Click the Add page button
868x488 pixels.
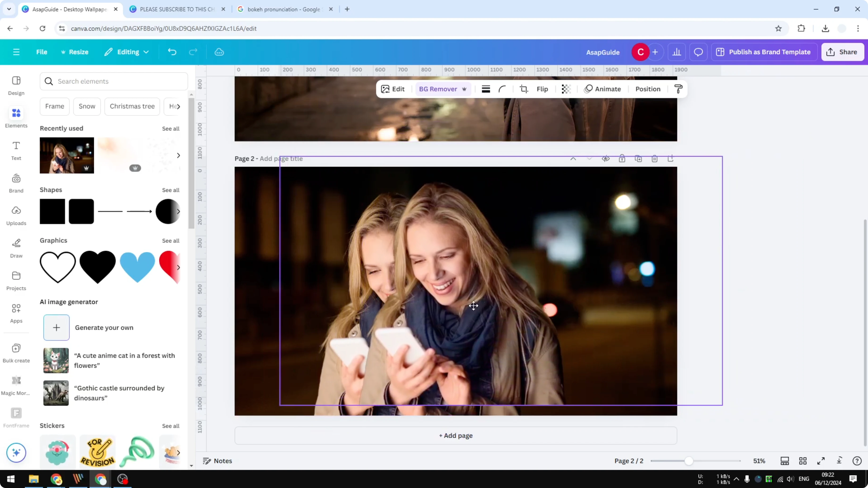point(455,435)
